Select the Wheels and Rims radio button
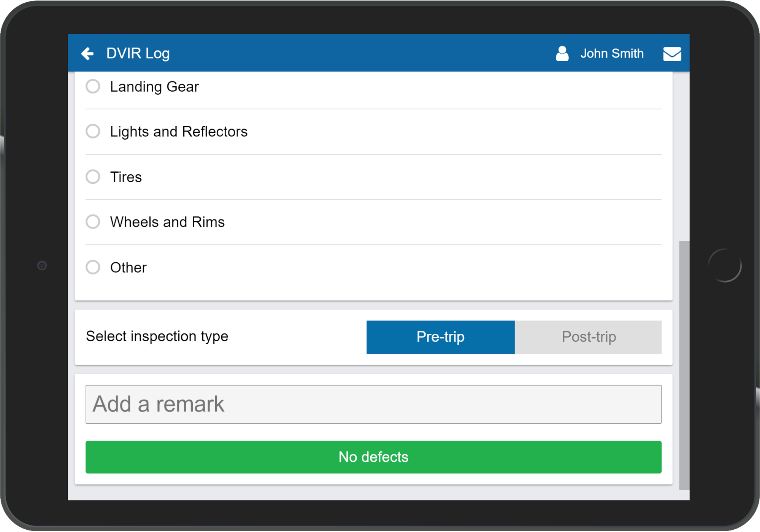The height and width of the screenshot is (532, 760). pos(93,222)
